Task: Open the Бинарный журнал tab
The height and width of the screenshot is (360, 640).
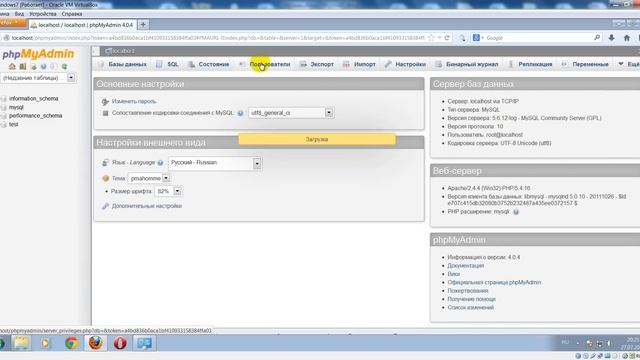Action: pos(467,64)
